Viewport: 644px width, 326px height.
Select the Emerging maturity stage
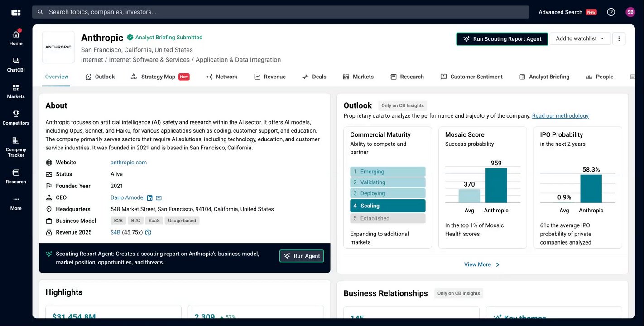click(388, 172)
